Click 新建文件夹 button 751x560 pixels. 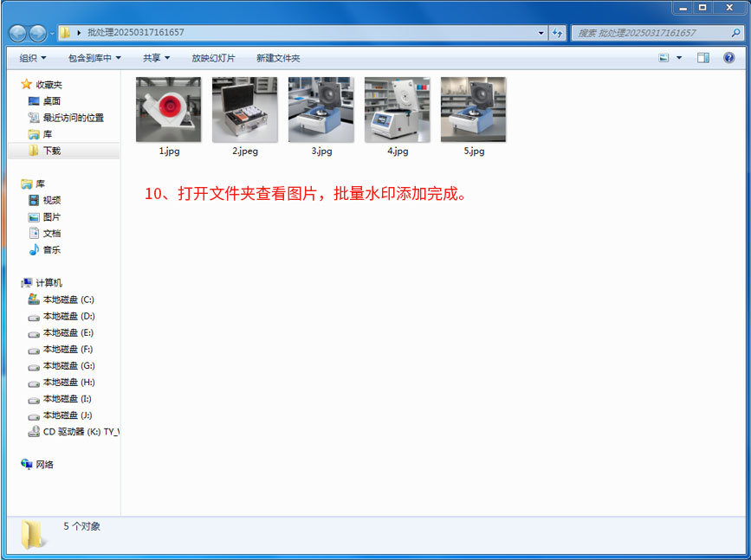pyautogui.click(x=278, y=58)
